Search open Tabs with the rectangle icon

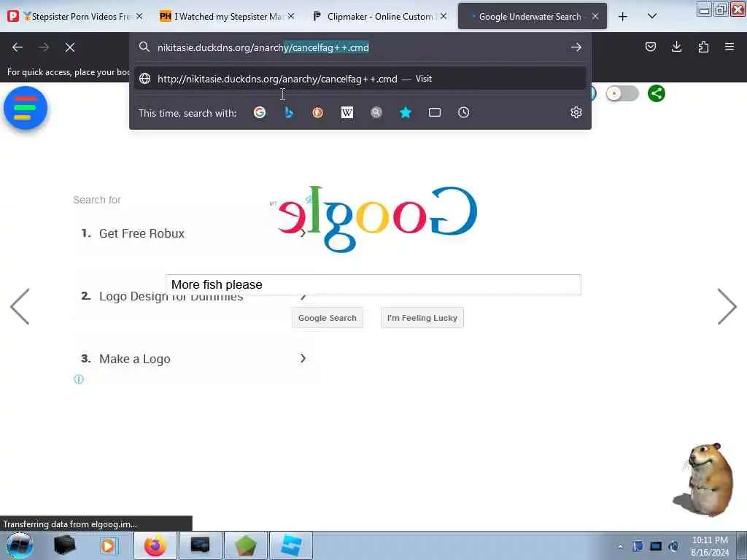tap(435, 112)
